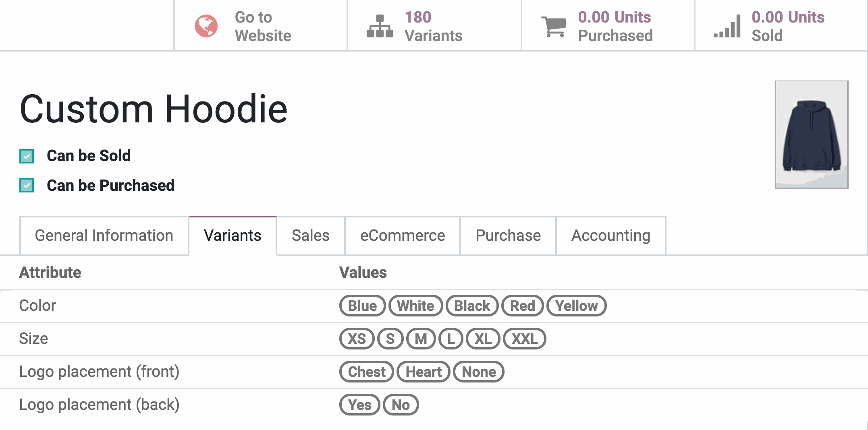Image resolution: width=868 pixels, height=430 pixels.
Task: Click the sitemap Variants icon
Action: 380,26
